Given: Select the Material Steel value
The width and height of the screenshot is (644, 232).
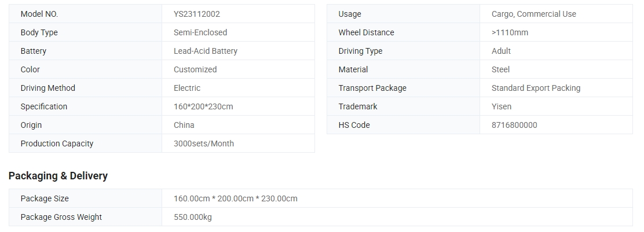Looking at the screenshot, I should (500, 69).
